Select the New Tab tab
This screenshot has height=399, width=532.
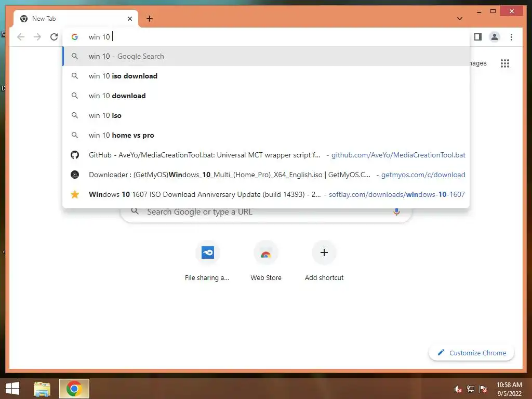coord(76,19)
